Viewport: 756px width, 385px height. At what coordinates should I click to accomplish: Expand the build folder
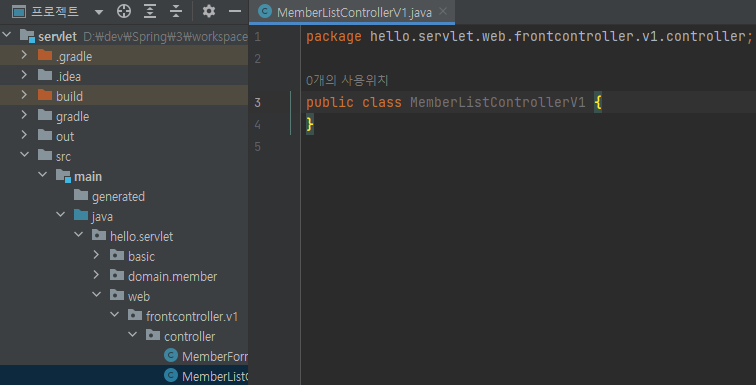[24, 95]
